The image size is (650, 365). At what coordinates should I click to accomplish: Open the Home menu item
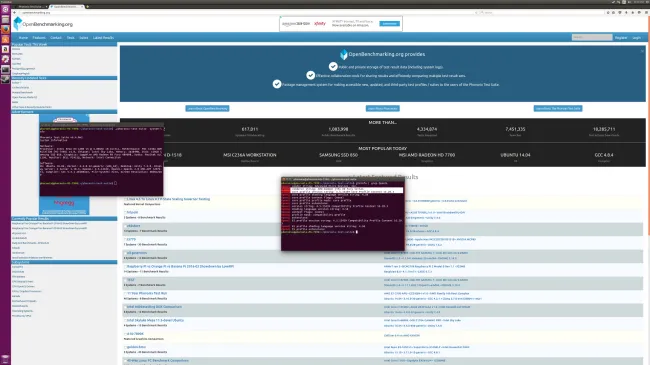tap(23, 38)
